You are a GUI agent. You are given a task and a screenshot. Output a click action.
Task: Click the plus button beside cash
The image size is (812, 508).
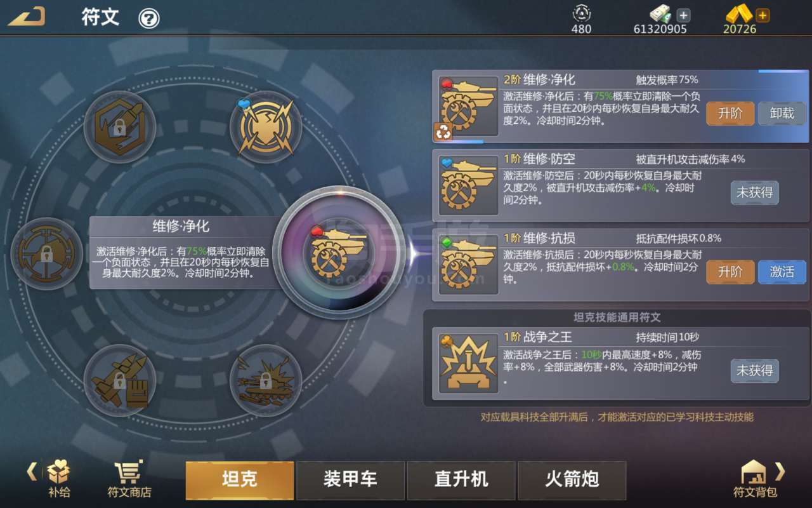click(x=683, y=15)
